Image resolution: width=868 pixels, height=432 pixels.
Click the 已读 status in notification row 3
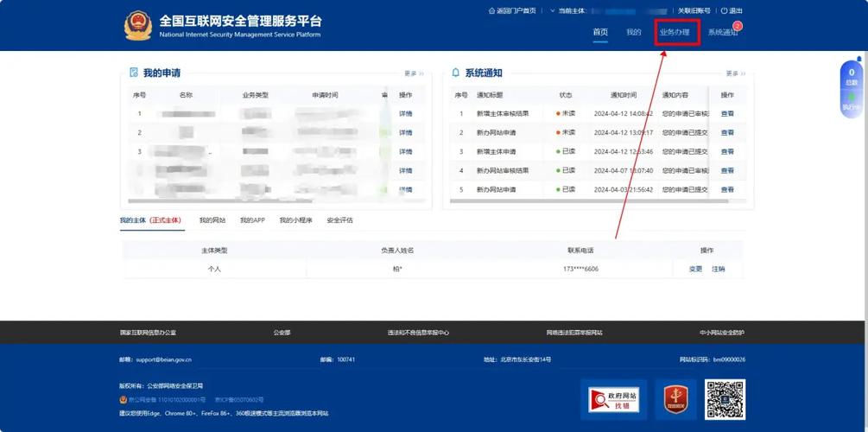click(566, 151)
